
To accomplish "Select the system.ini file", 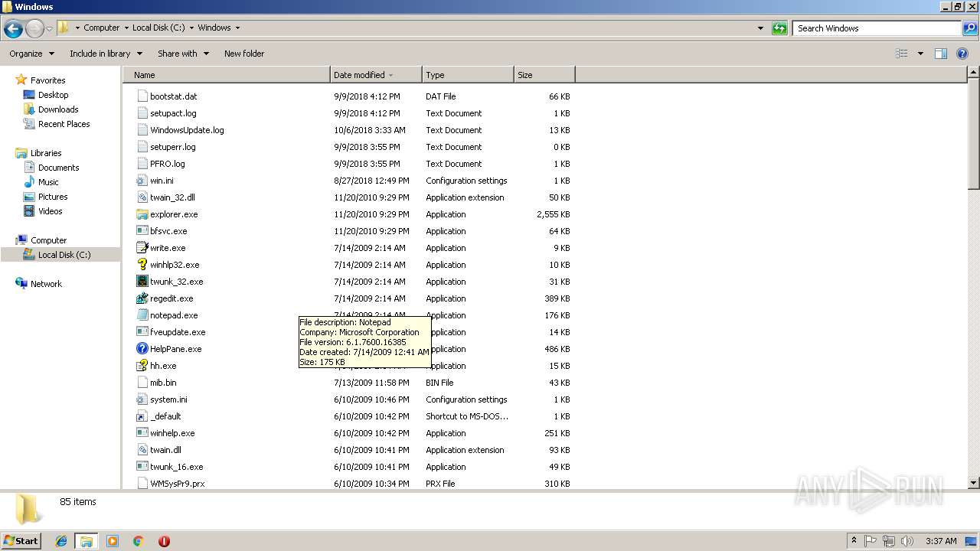I will [x=168, y=399].
